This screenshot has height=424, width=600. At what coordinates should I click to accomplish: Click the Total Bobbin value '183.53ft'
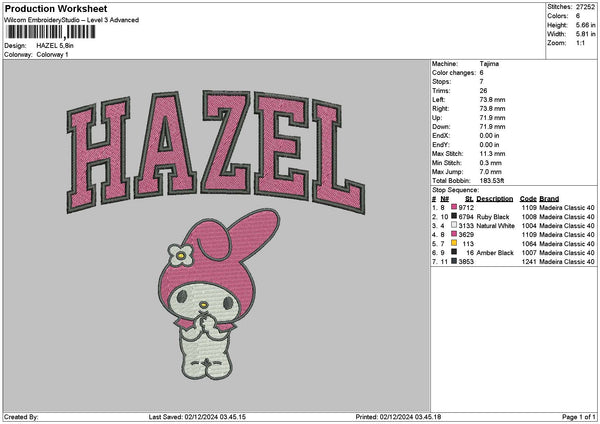pos(492,181)
